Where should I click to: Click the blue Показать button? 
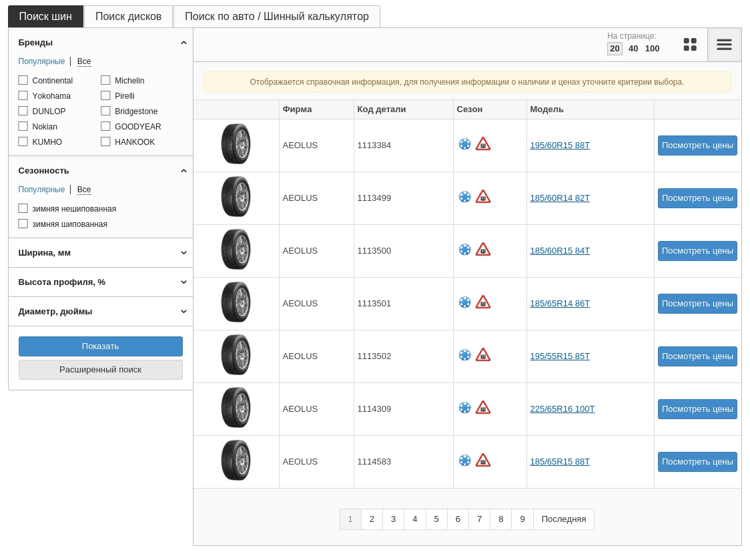[x=101, y=346]
